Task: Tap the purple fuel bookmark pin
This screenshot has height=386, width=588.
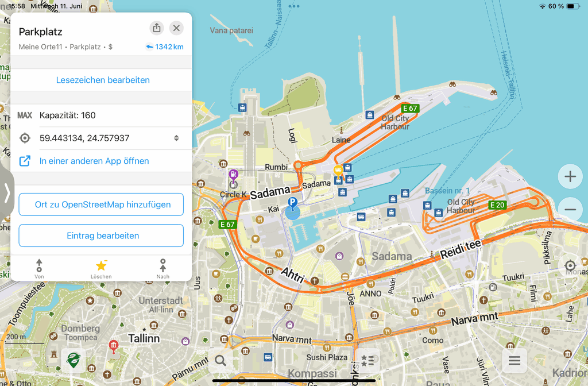Action: click(233, 175)
